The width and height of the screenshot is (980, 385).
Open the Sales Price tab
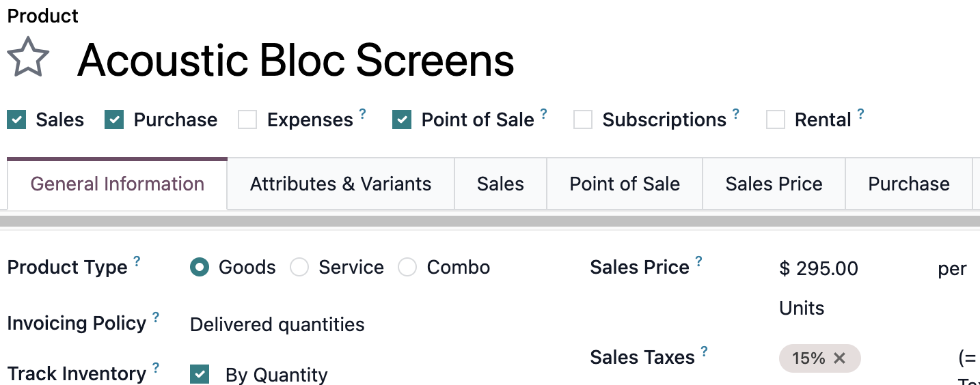(774, 184)
